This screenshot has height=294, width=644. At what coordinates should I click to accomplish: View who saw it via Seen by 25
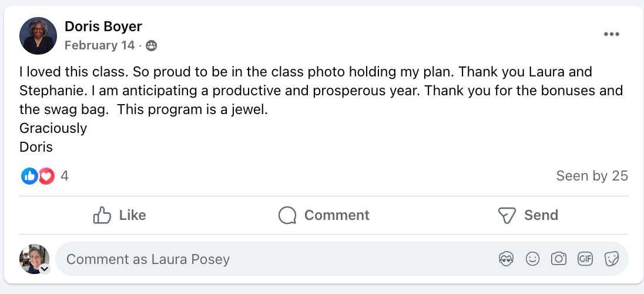click(x=592, y=176)
